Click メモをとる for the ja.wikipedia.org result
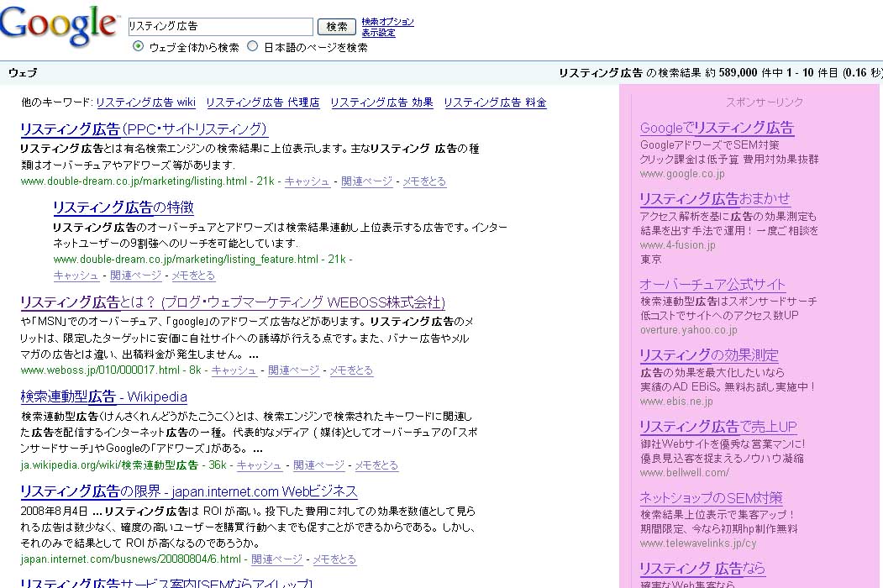This screenshot has height=588, width=883. (x=376, y=465)
